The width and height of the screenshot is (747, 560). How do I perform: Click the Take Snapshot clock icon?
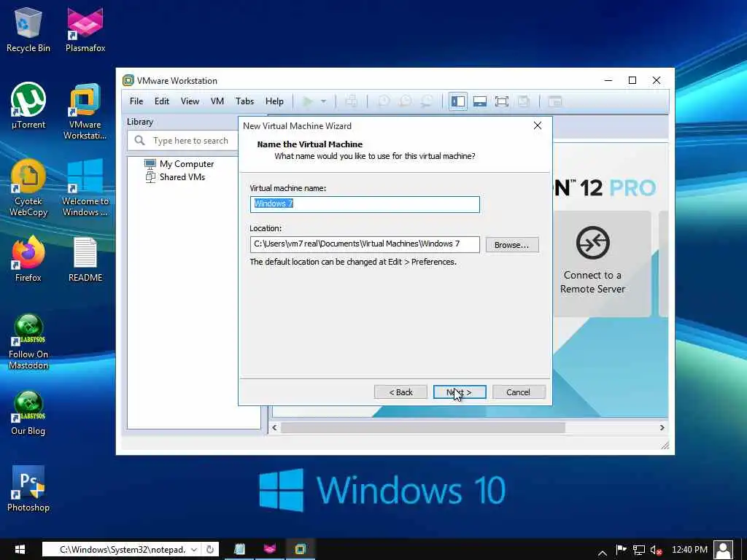(x=384, y=101)
